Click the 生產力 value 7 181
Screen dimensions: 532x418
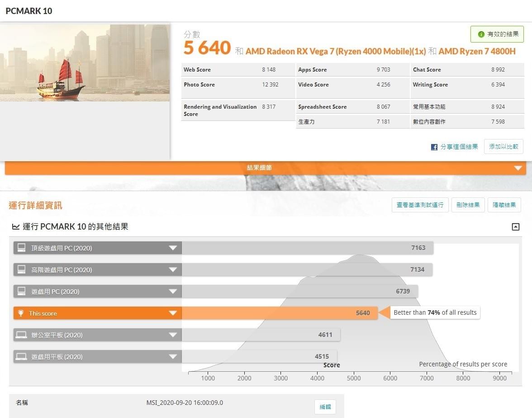(384, 121)
